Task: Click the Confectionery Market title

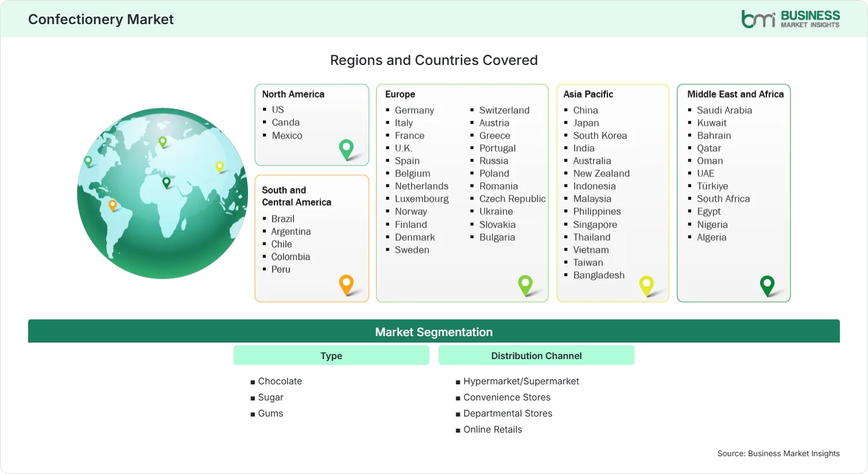Action: pos(101,20)
